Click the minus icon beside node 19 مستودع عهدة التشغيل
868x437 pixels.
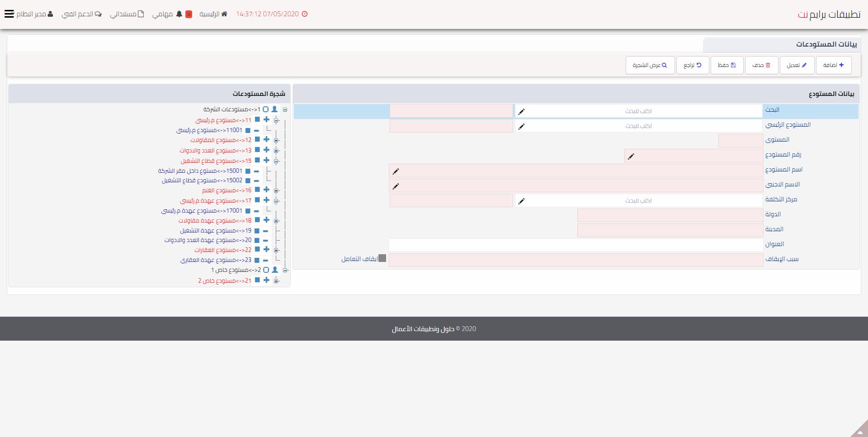tap(265, 231)
